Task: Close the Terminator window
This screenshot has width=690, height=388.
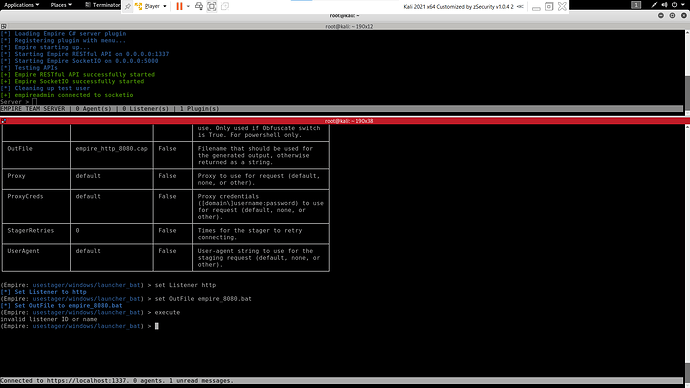Action: [x=684, y=15]
